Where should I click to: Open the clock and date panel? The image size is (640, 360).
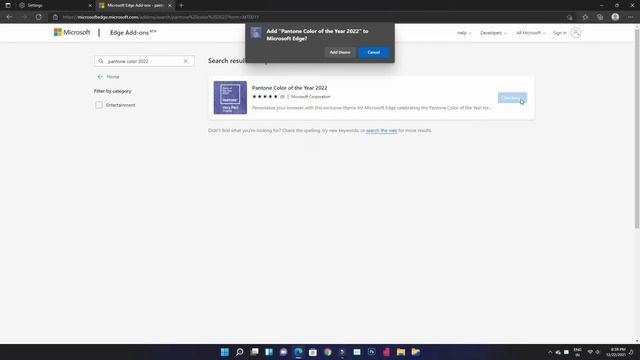point(616,352)
